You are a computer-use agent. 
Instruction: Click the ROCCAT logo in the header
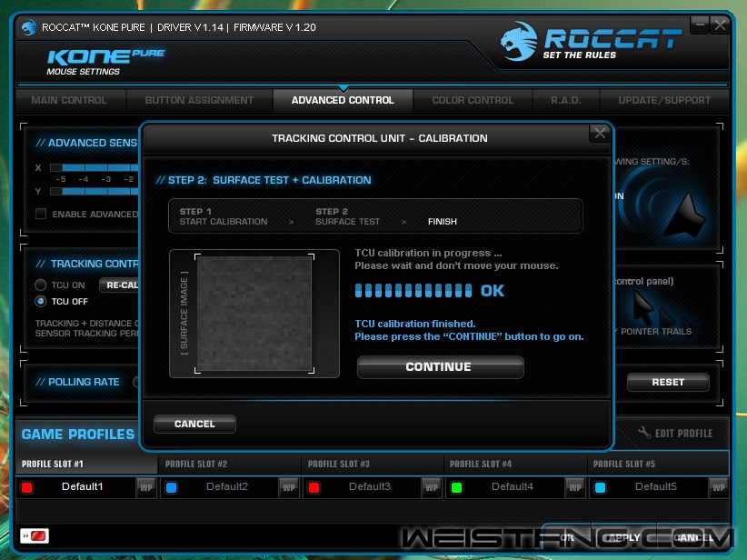click(591, 42)
